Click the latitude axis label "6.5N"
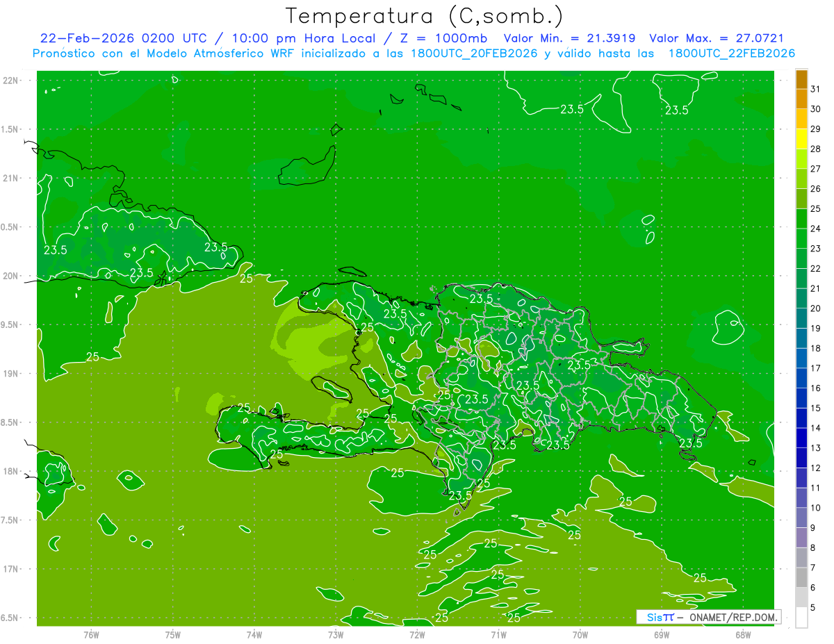The height and width of the screenshot is (644, 834). pos(10,618)
